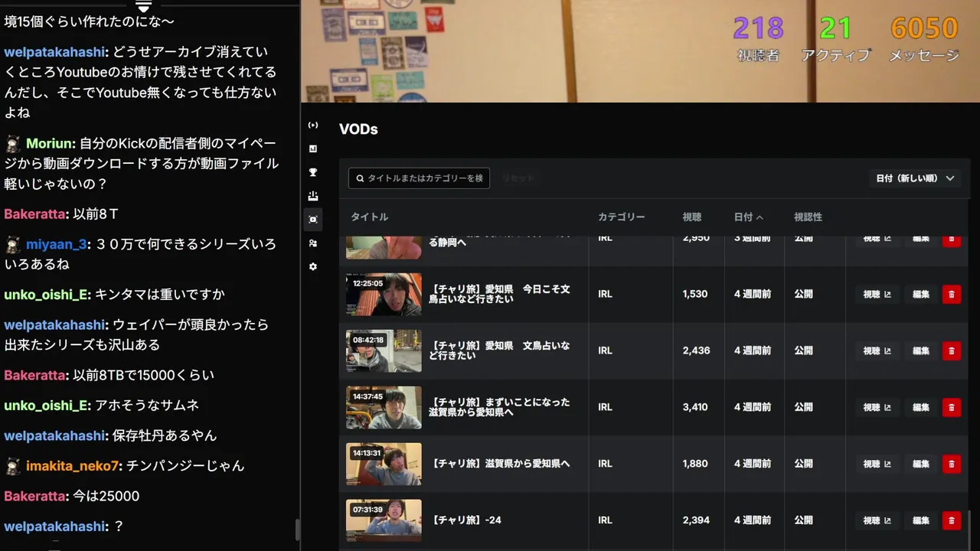Focus the タイトルまたはカテゴリー search field
The image size is (980, 551).
click(419, 178)
